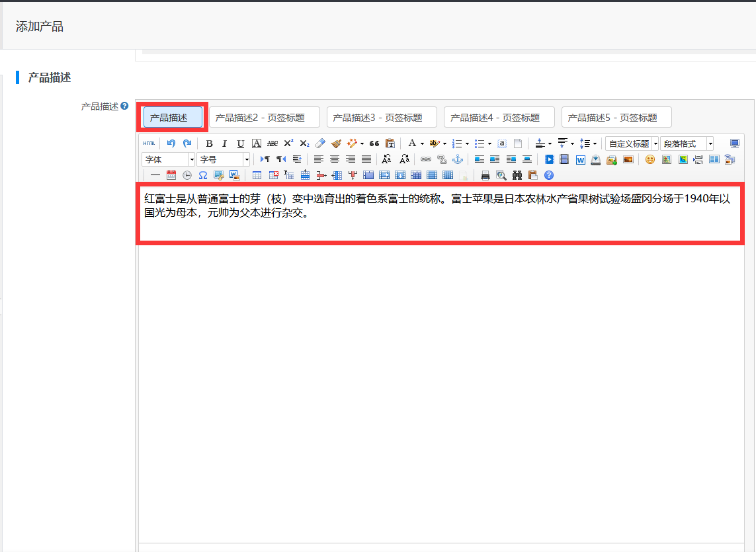The image size is (756, 552).
Task: Insert a hyperlink using the link icon
Action: click(426, 159)
